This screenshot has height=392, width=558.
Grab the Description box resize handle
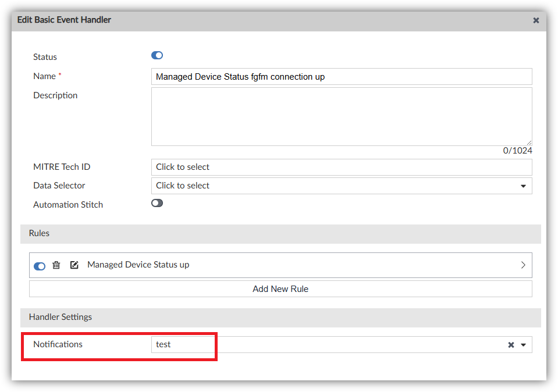[x=529, y=142]
